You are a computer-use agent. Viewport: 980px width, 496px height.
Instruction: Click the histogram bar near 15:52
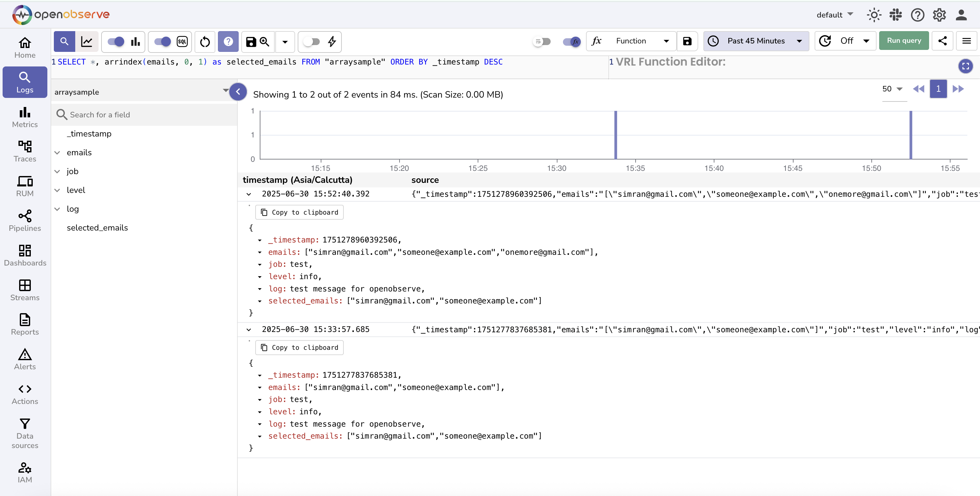pyautogui.click(x=911, y=135)
